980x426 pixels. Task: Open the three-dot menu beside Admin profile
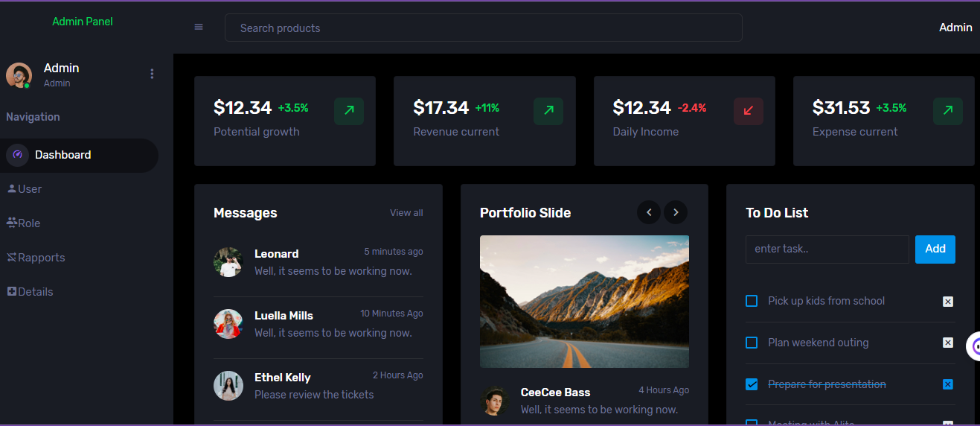(x=152, y=74)
